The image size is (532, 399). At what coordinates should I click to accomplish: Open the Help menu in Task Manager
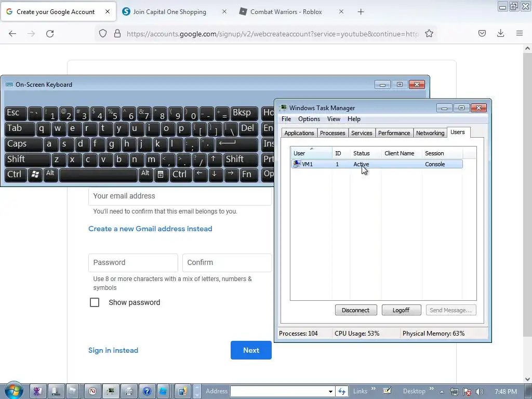tap(354, 119)
